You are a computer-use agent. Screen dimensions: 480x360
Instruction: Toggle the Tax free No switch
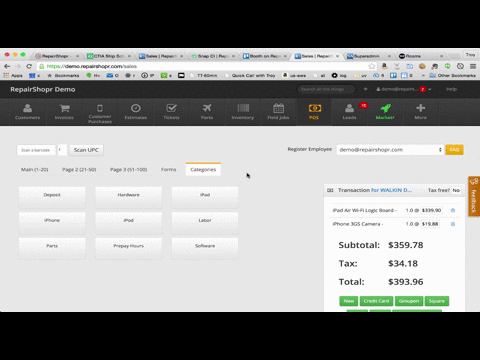point(456,190)
